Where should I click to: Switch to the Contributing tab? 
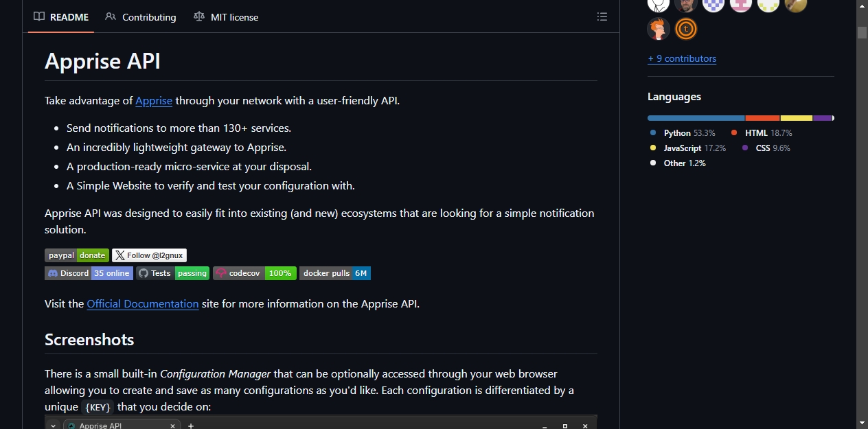(x=141, y=17)
